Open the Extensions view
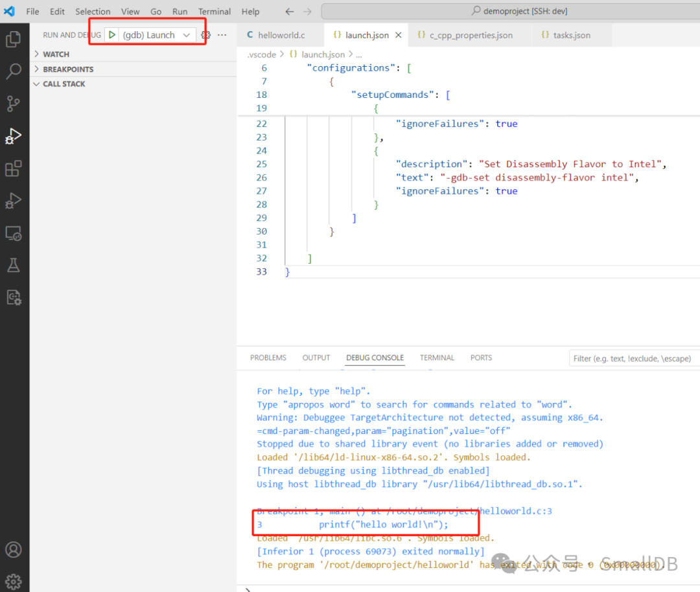The height and width of the screenshot is (592, 700). point(14,168)
